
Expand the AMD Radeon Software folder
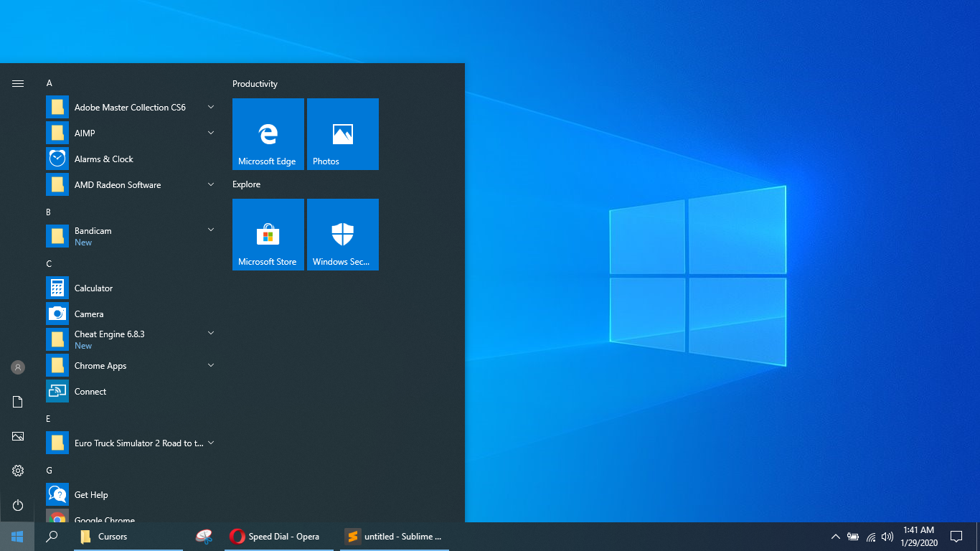211,184
